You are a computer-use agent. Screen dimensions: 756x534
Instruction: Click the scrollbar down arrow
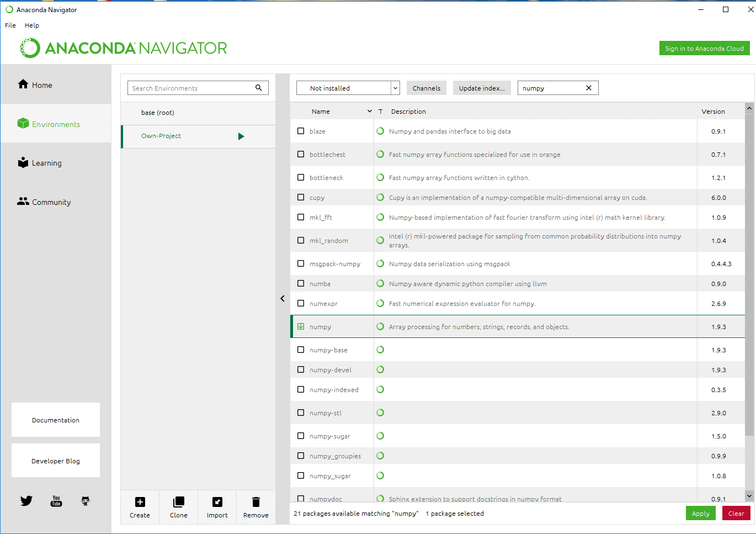(x=749, y=496)
